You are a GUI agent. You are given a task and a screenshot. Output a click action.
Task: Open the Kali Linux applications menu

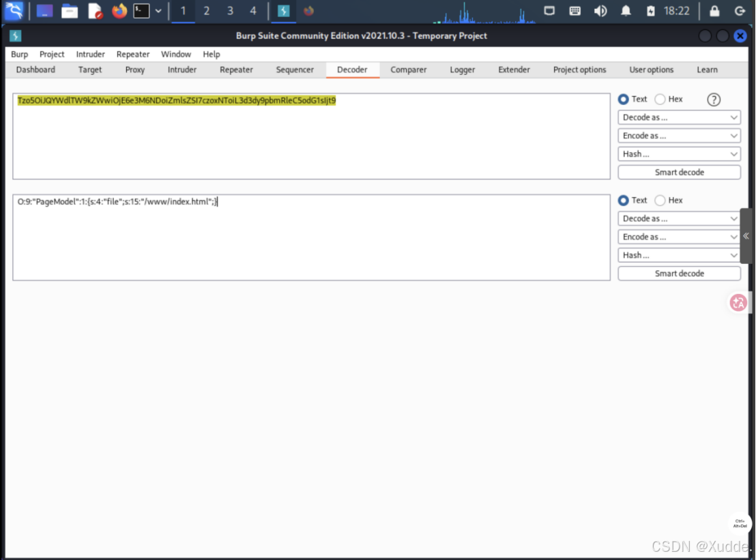pyautogui.click(x=14, y=11)
